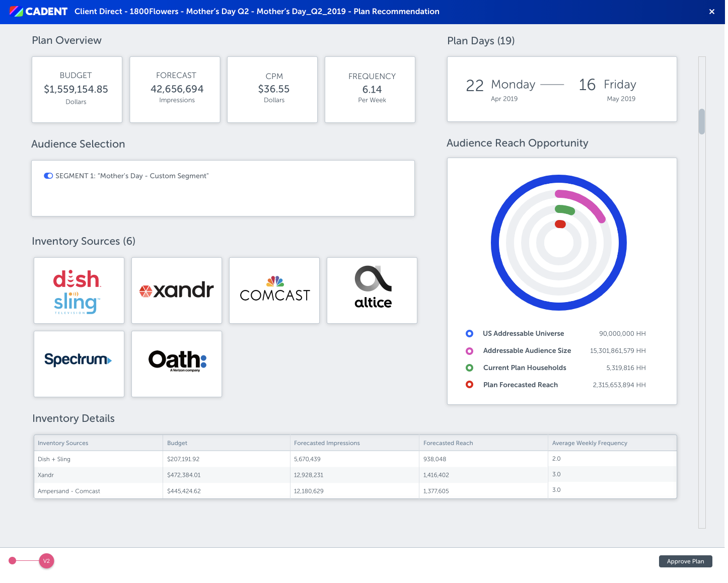Select the Oath inventory source card
728x583 pixels.
click(x=177, y=364)
